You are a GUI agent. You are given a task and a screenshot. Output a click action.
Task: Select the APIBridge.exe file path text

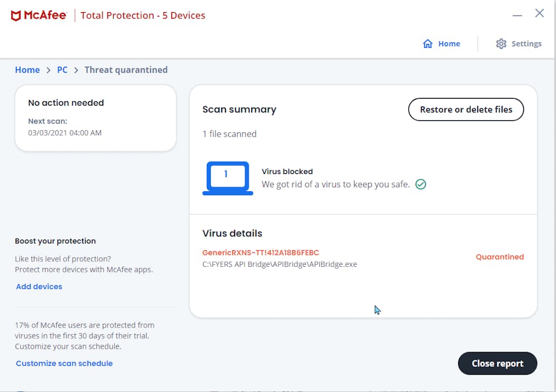tap(281, 264)
